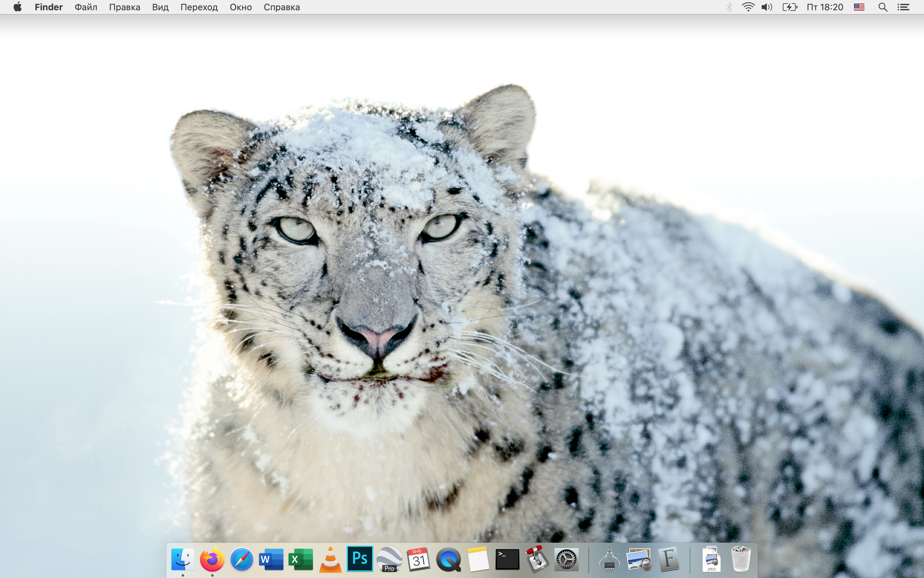This screenshot has height=578, width=924.
Task: Open the Справка menu
Action: point(282,7)
